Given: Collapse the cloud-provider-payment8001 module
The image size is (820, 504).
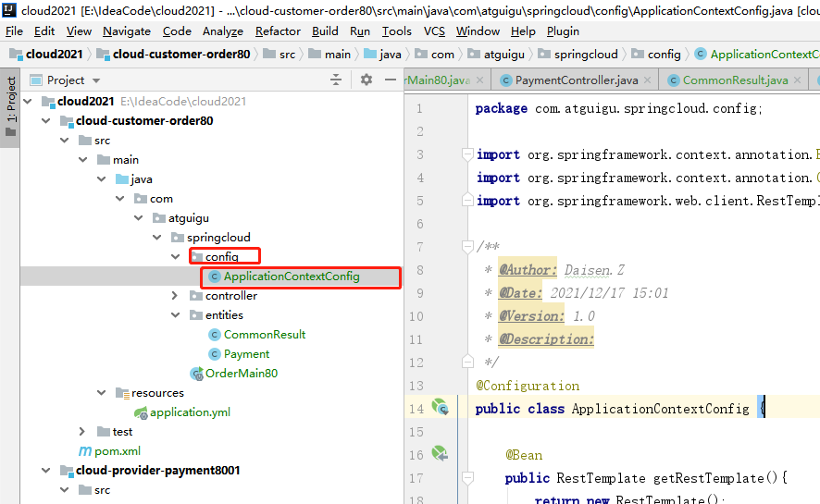Looking at the screenshot, I should [x=46, y=471].
